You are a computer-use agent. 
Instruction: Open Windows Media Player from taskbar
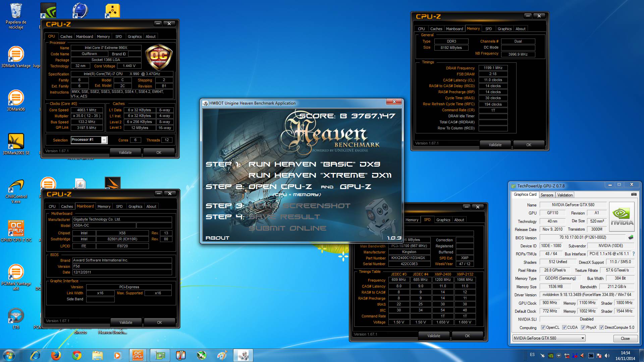118,355
